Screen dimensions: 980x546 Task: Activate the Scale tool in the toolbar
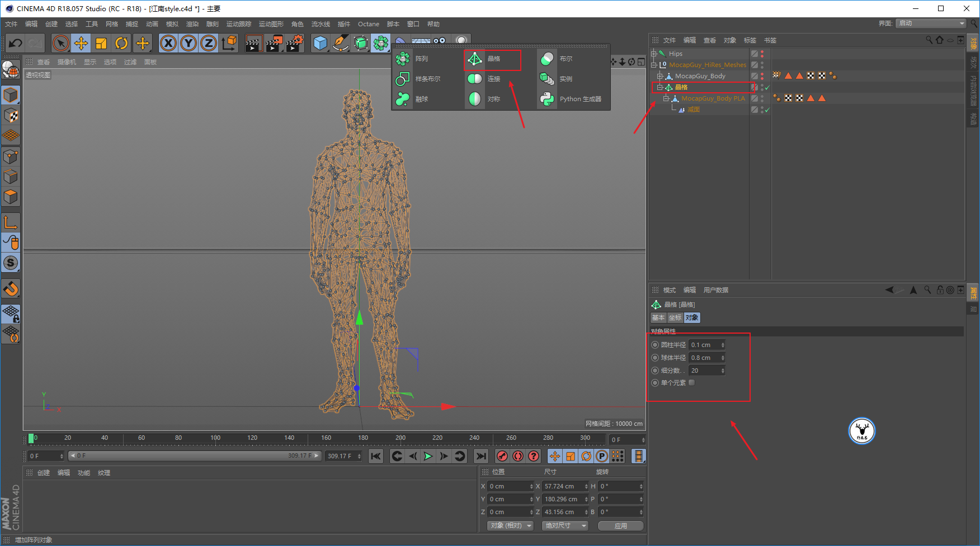pos(101,43)
